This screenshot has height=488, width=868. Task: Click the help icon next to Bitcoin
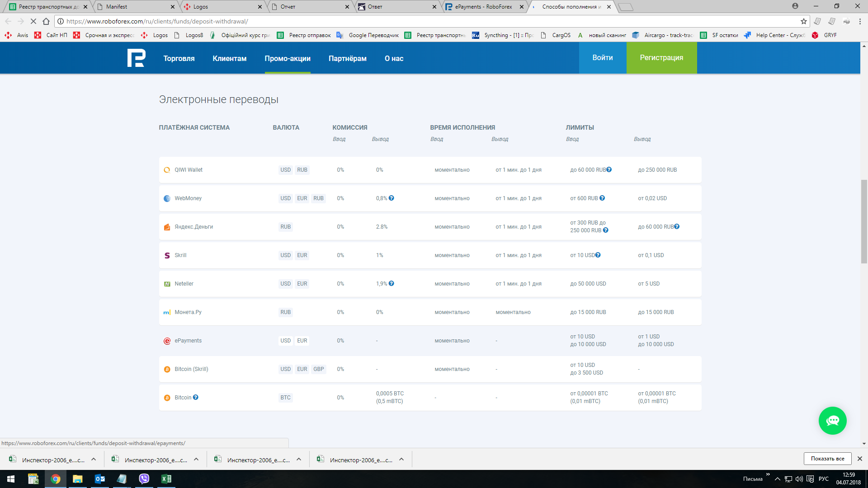196,397
